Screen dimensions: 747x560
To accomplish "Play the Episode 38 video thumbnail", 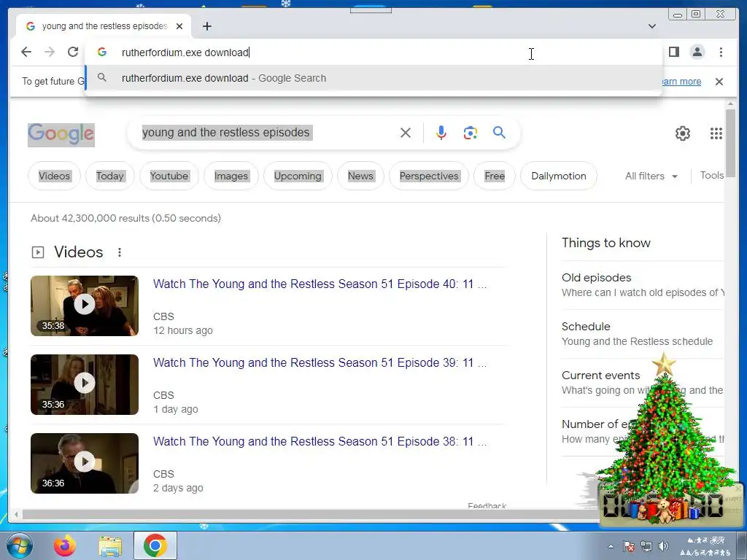I will pyautogui.click(x=85, y=463).
